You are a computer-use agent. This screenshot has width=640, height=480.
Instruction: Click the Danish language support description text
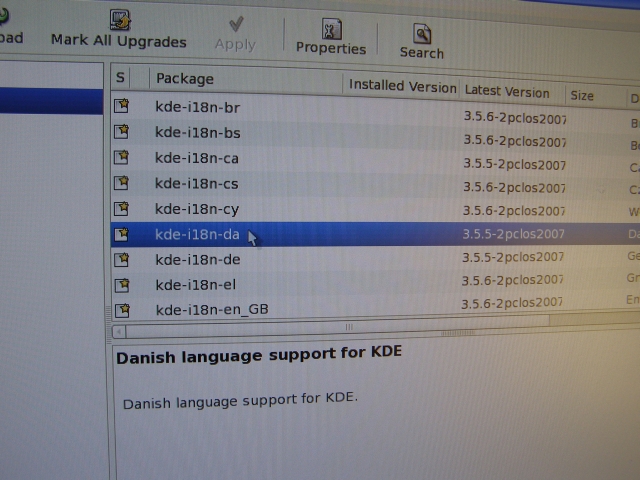[x=240, y=401]
